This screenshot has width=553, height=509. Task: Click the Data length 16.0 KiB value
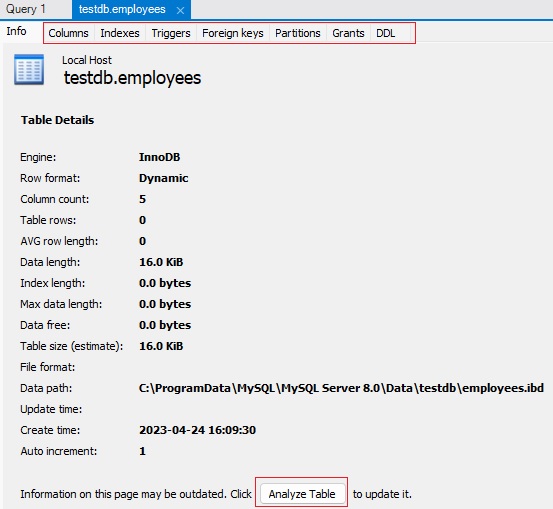(161, 262)
